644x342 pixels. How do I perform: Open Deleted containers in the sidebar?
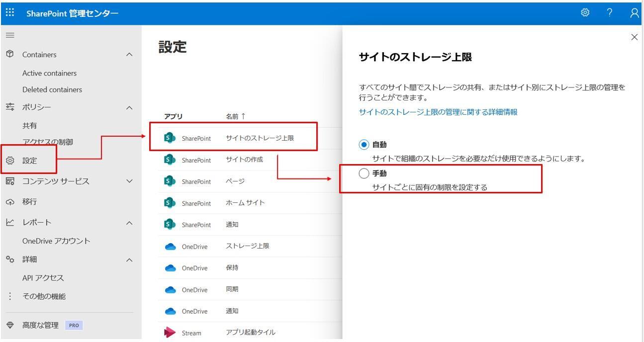pos(52,89)
